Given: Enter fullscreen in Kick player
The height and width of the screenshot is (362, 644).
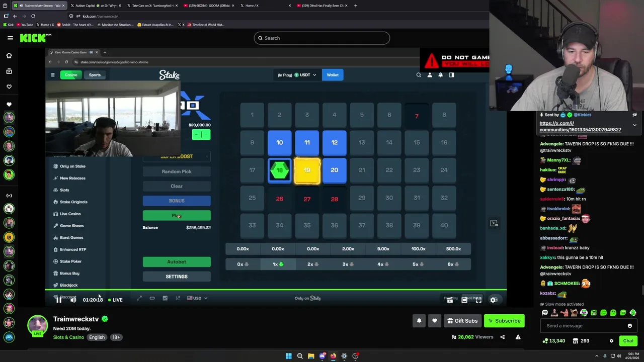Looking at the screenshot, I should click(478, 300).
